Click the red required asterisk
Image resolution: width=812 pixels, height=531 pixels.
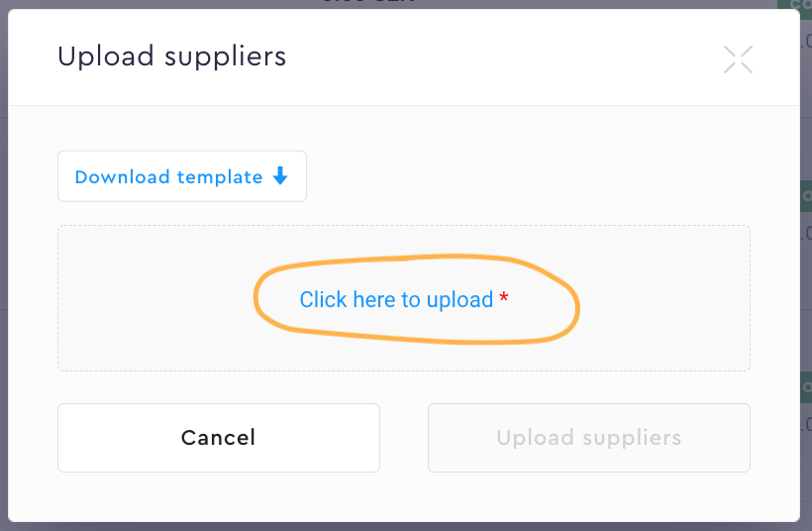(504, 299)
